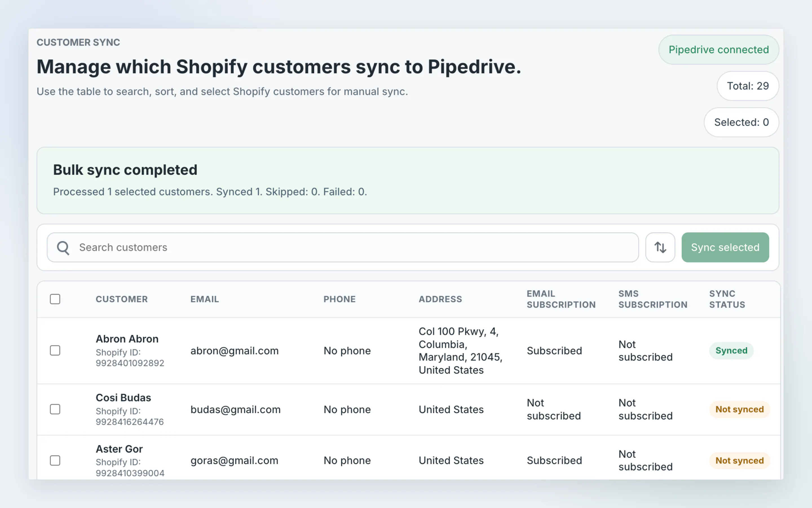Click Aster Gor's No phone cell
Image resolution: width=812 pixels, height=508 pixels.
(x=347, y=461)
